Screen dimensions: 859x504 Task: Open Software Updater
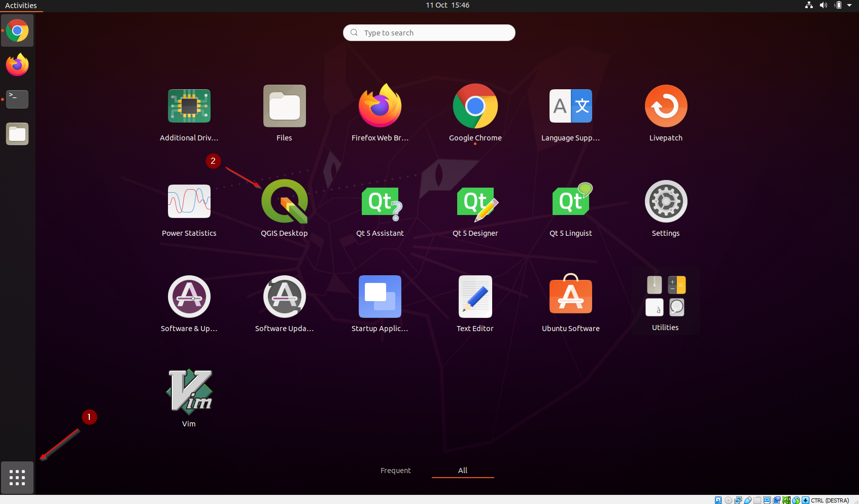(x=284, y=297)
